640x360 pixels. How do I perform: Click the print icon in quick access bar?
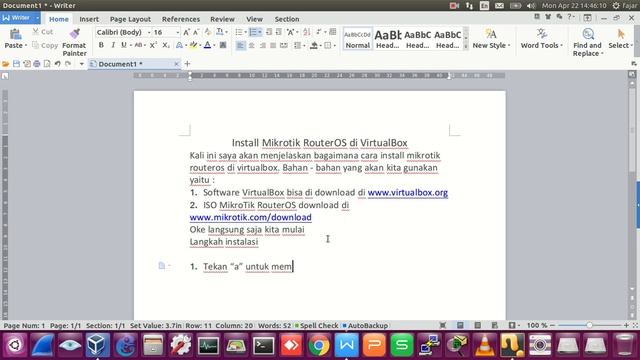(x=37, y=64)
